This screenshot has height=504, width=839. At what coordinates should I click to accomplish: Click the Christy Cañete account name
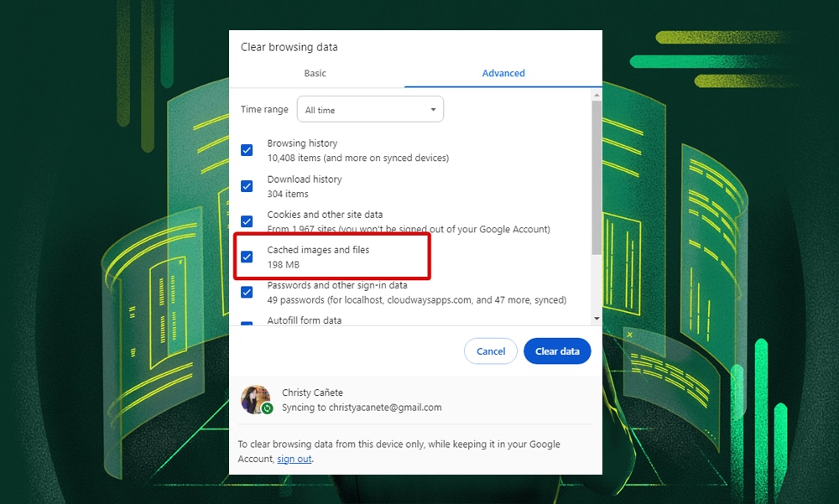(313, 392)
